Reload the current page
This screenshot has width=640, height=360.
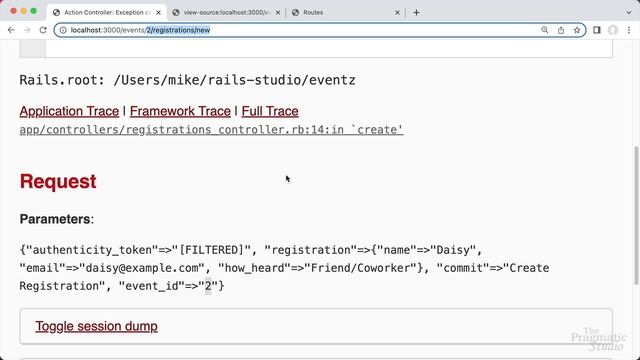pos(43,30)
